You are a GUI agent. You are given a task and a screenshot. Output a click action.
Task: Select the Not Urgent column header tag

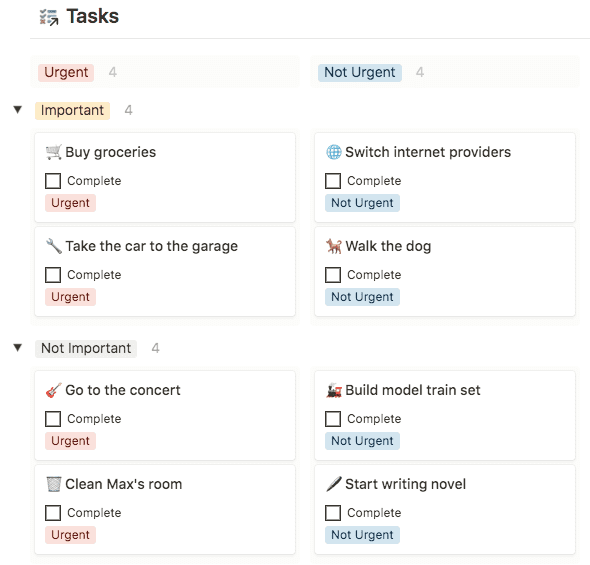click(360, 73)
